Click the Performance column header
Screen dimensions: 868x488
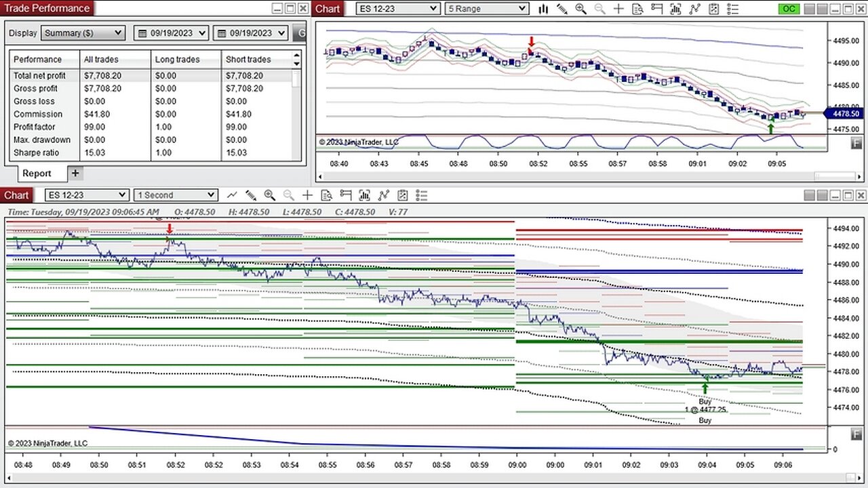(x=45, y=60)
